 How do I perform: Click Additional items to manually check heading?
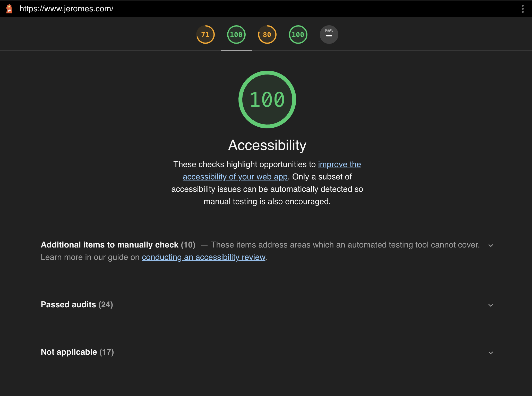pos(109,245)
